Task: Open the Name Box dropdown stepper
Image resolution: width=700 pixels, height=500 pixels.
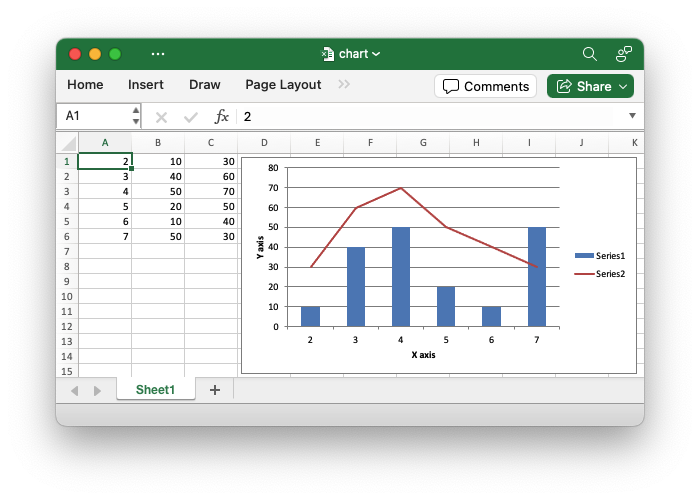Action: (135, 116)
